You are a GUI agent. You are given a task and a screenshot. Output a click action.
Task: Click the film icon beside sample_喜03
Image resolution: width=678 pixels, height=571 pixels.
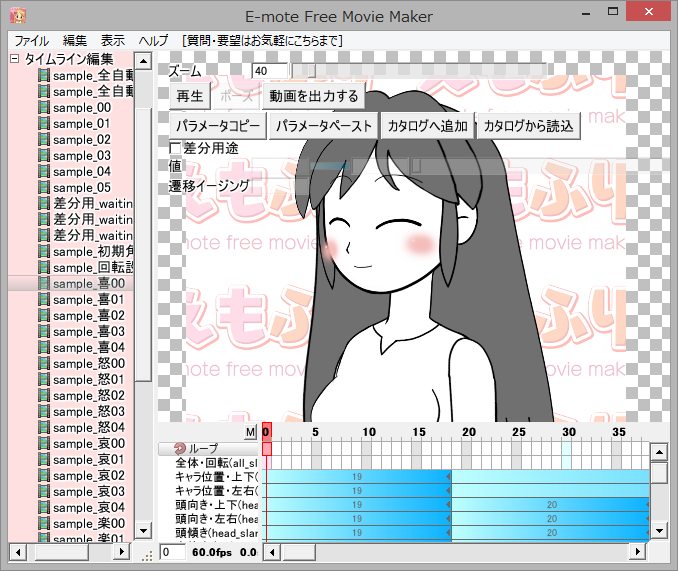pyautogui.click(x=44, y=332)
